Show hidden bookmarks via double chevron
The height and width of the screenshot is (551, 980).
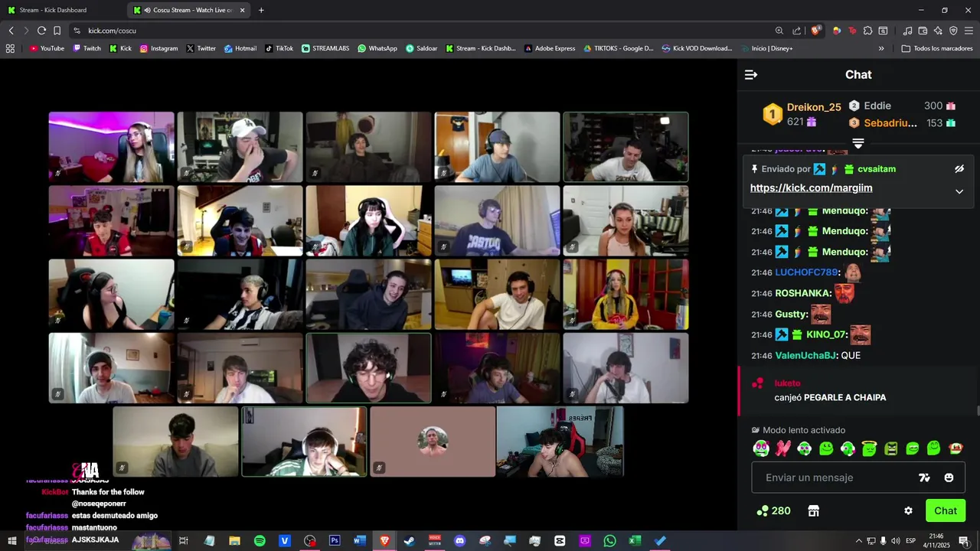pyautogui.click(x=881, y=48)
